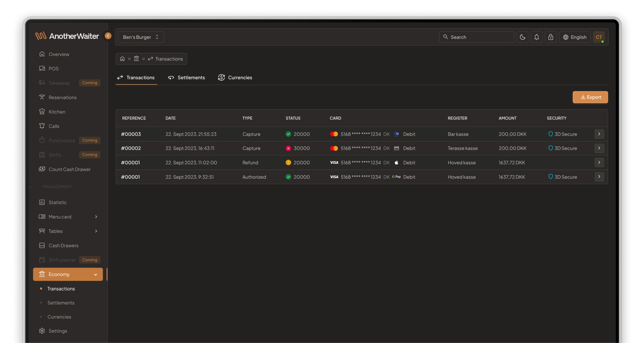
Task: Select Settlements under Economy in the sidebar
Action: pos(61,303)
